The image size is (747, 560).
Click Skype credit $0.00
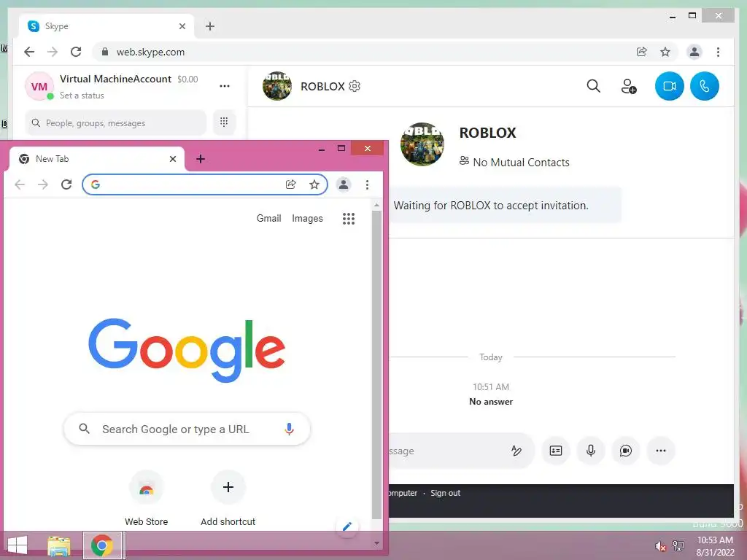pos(187,79)
